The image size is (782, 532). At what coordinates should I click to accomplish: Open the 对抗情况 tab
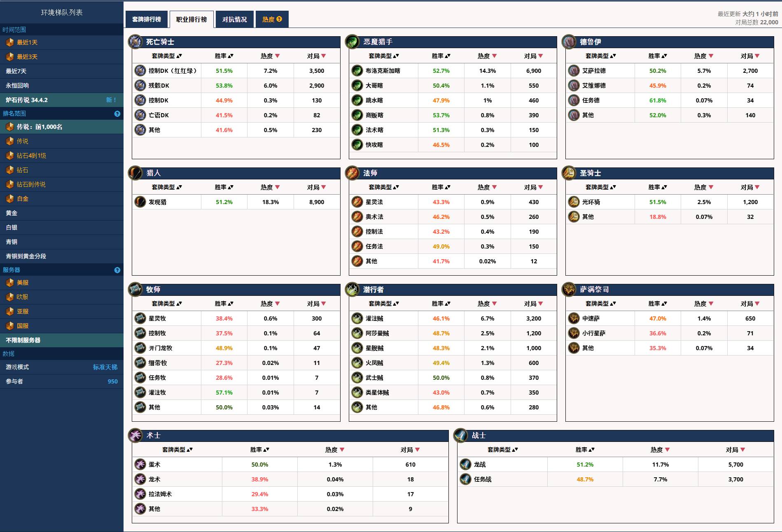234,19
